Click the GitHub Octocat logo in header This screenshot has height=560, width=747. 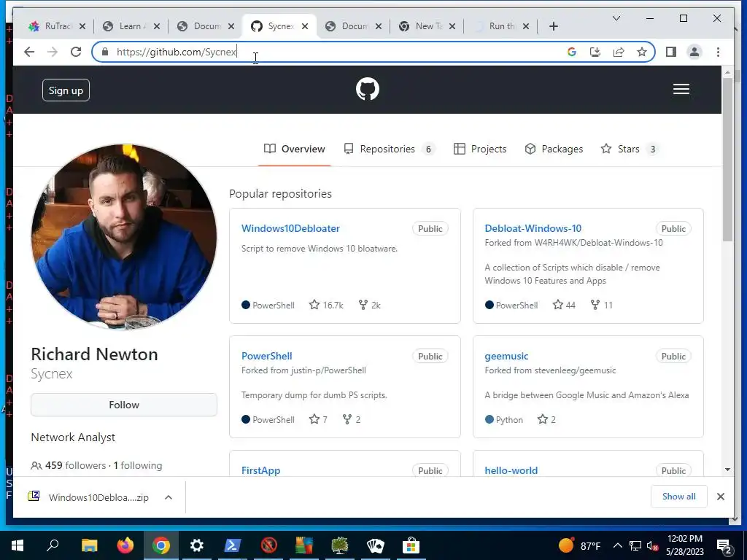(368, 89)
